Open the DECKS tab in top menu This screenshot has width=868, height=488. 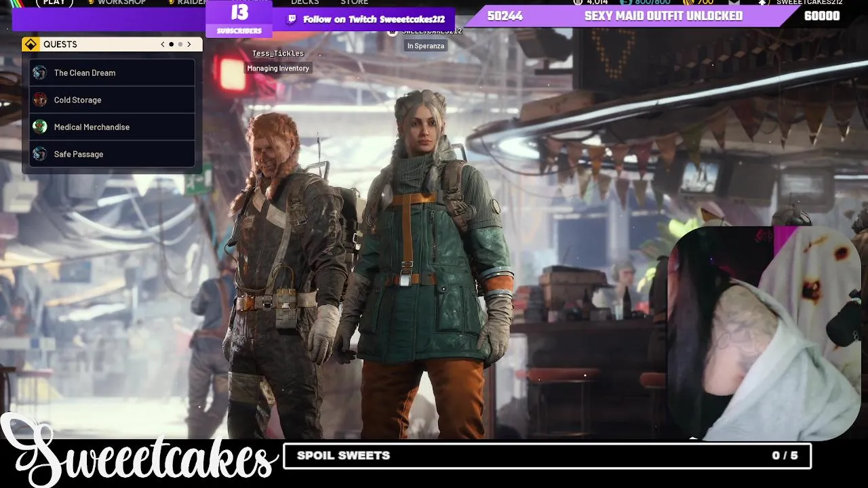coord(305,3)
